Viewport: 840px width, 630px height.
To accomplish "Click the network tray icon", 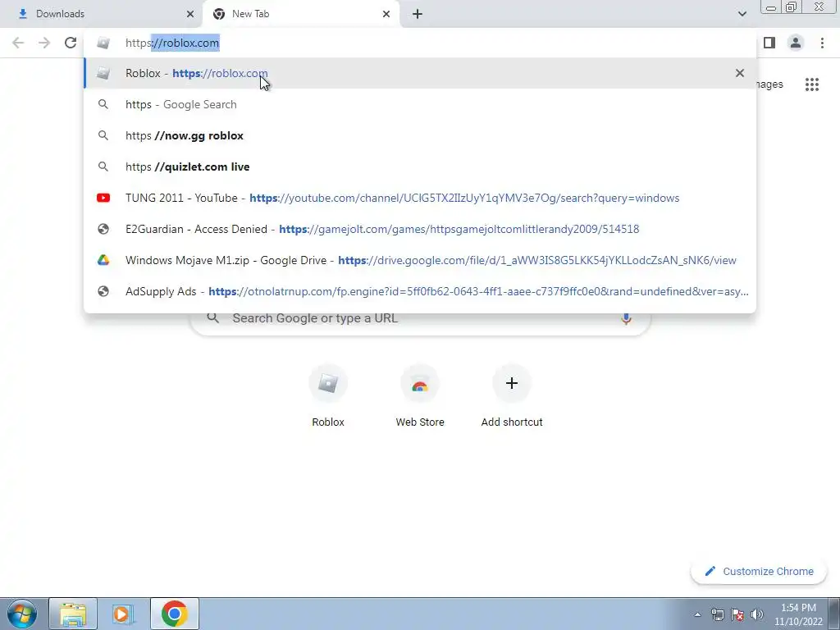I will (717, 614).
